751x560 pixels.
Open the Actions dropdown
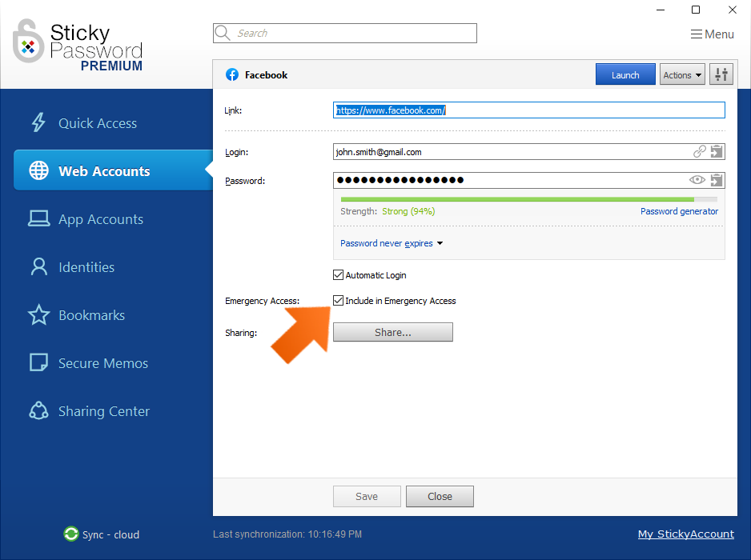tap(682, 74)
